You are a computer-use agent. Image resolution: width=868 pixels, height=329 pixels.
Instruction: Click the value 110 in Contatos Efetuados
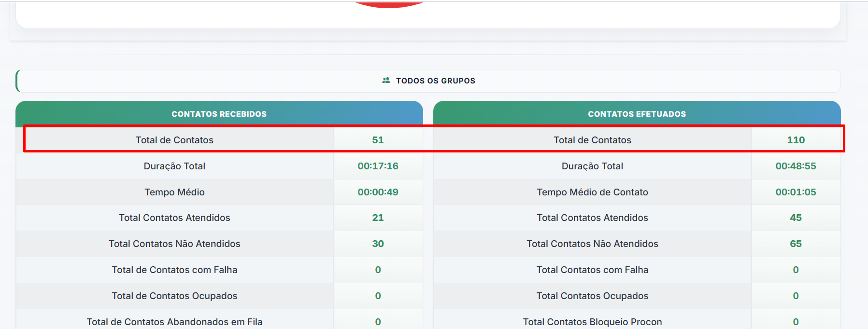tap(796, 140)
